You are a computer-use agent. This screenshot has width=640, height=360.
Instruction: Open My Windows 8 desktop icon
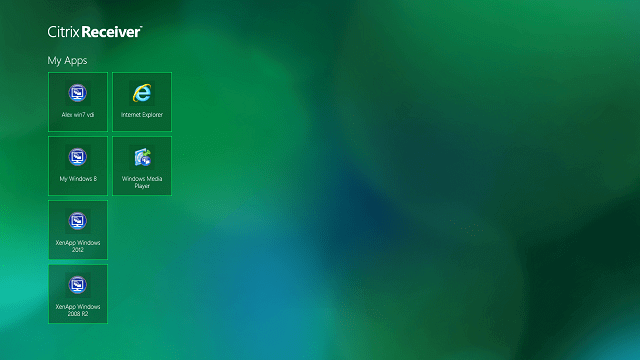[x=78, y=157]
